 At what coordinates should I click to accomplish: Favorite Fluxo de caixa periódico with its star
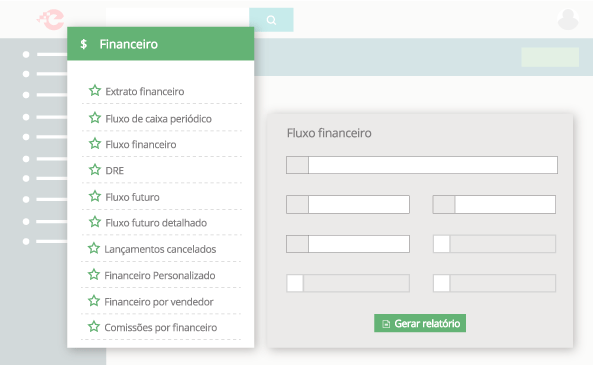pos(95,118)
